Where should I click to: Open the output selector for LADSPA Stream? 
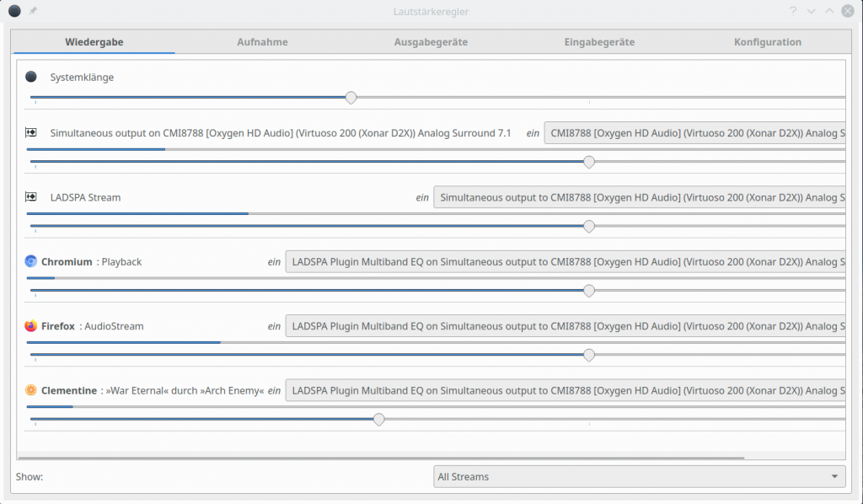(x=639, y=197)
